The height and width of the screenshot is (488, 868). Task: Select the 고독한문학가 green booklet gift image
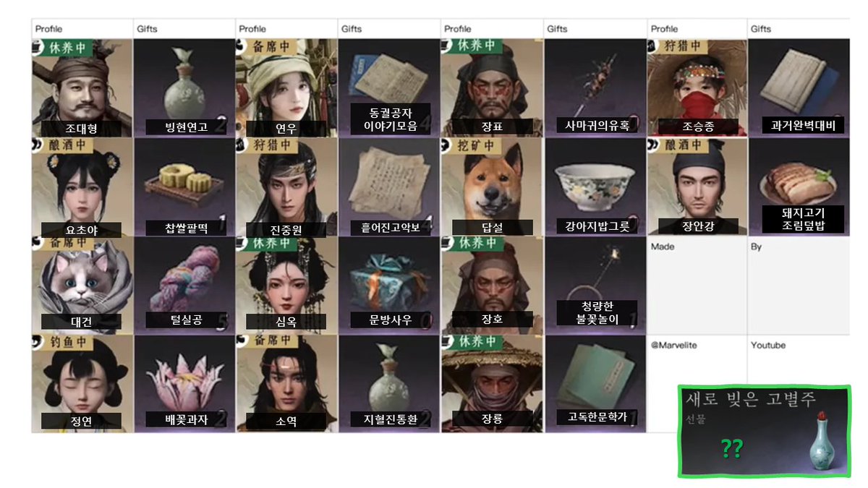click(x=595, y=384)
